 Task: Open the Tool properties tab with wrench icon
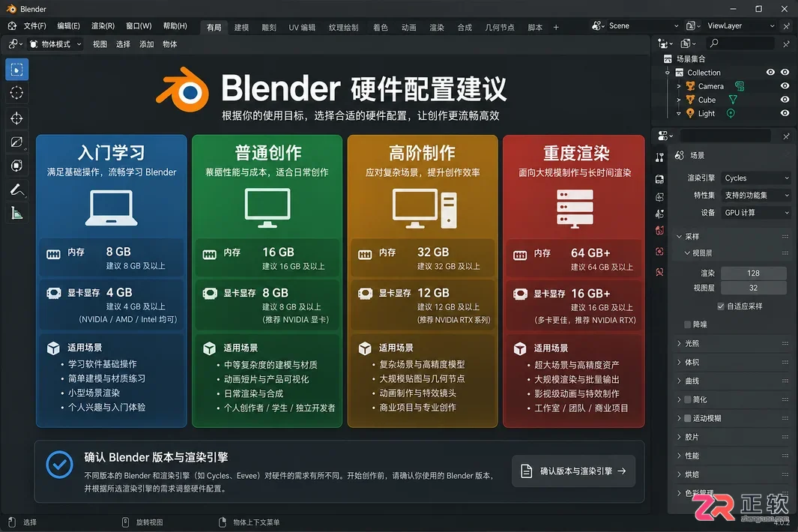(659, 158)
